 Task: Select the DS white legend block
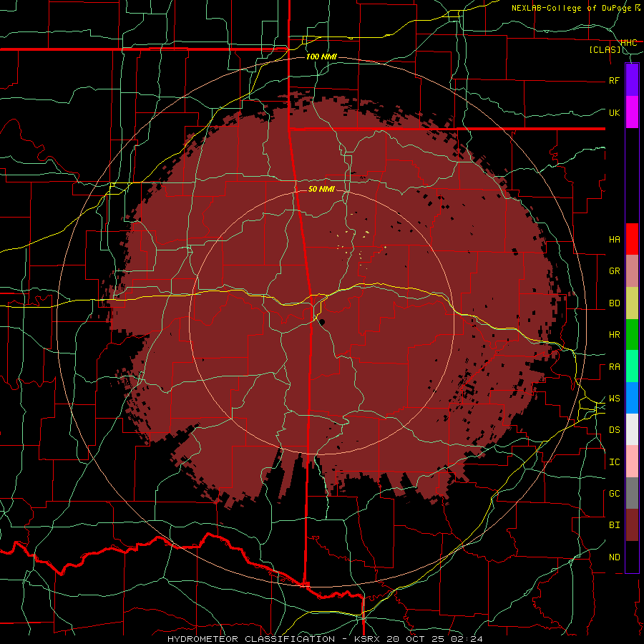click(632, 429)
